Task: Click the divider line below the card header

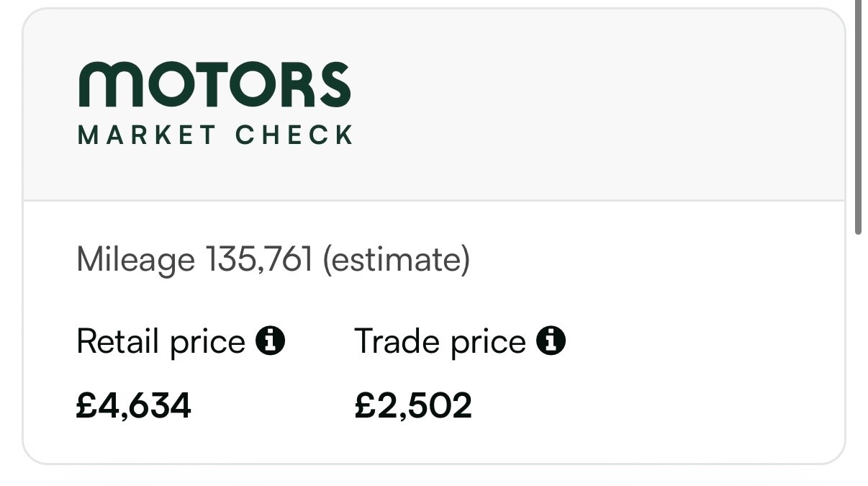Action: (433, 200)
